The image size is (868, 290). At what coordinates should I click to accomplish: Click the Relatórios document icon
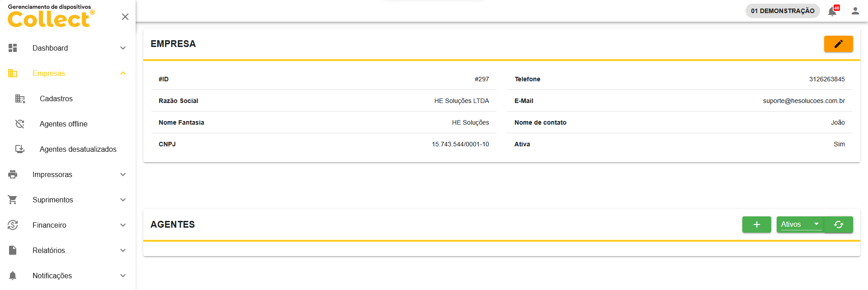(13, 250)
